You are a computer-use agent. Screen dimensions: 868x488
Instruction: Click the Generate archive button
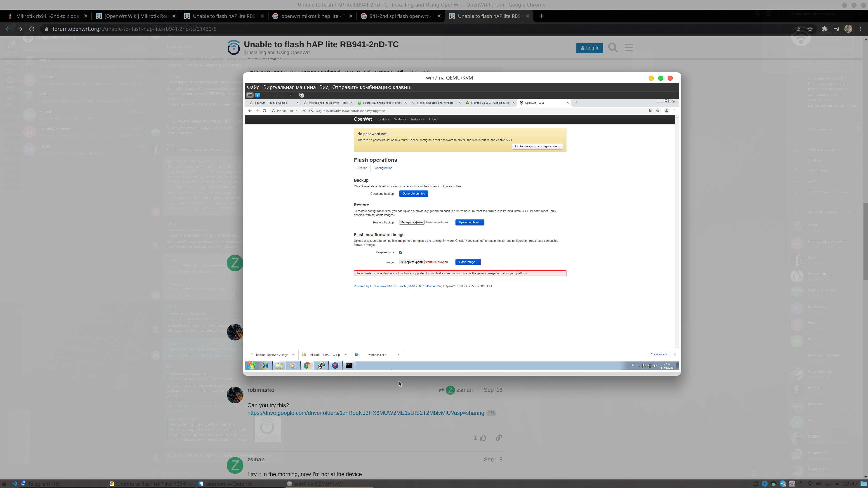click(x=413, y=193)
